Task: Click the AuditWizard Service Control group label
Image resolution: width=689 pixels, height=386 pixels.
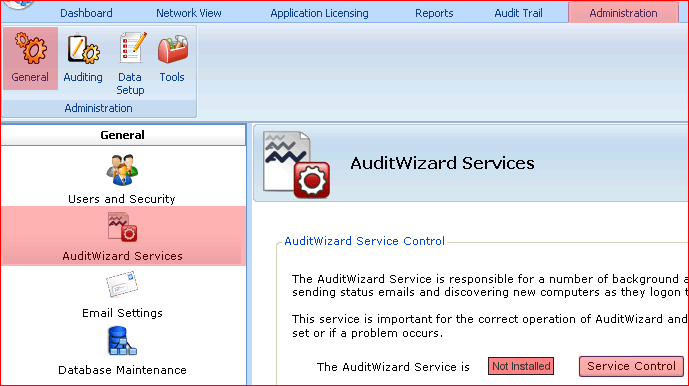Action: pos(365,241)
